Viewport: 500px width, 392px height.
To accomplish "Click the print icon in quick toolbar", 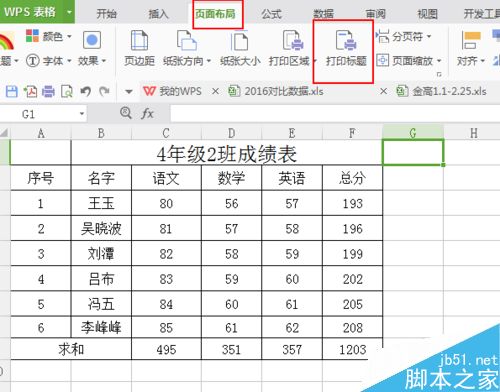I will pyautogui.click(x=48, y=91).
